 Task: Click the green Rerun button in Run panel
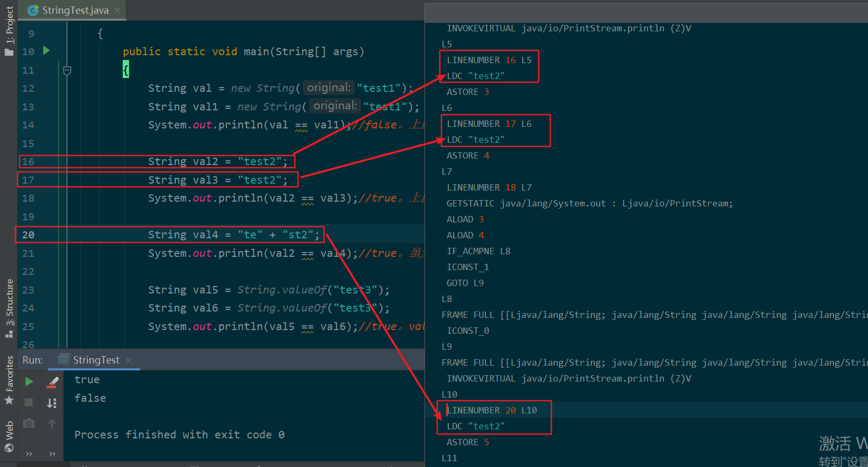pyautogui.click(x=29, y=382)
